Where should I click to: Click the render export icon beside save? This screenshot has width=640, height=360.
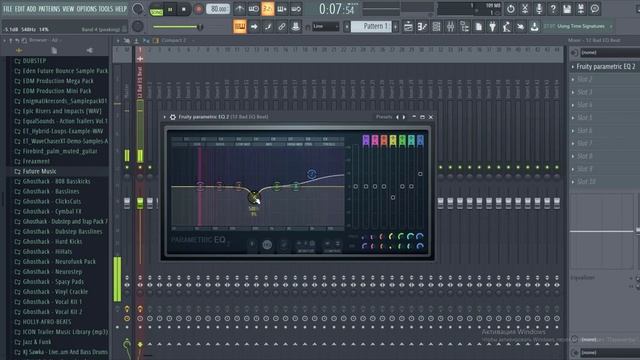581,9
